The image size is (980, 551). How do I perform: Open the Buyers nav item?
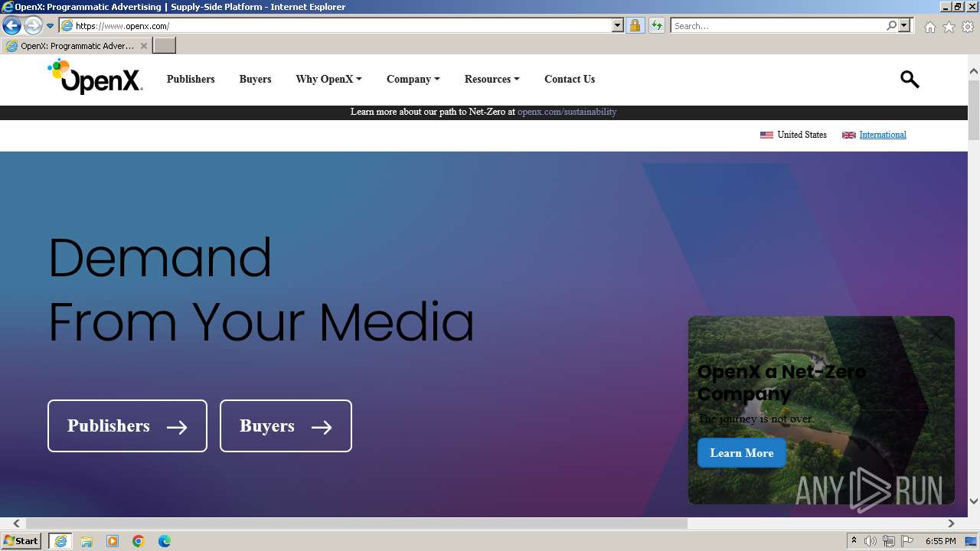tap(255, 79)
